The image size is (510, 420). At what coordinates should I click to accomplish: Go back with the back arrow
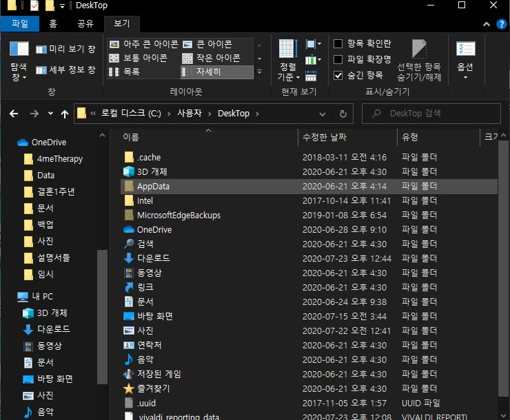click(14, 114)
